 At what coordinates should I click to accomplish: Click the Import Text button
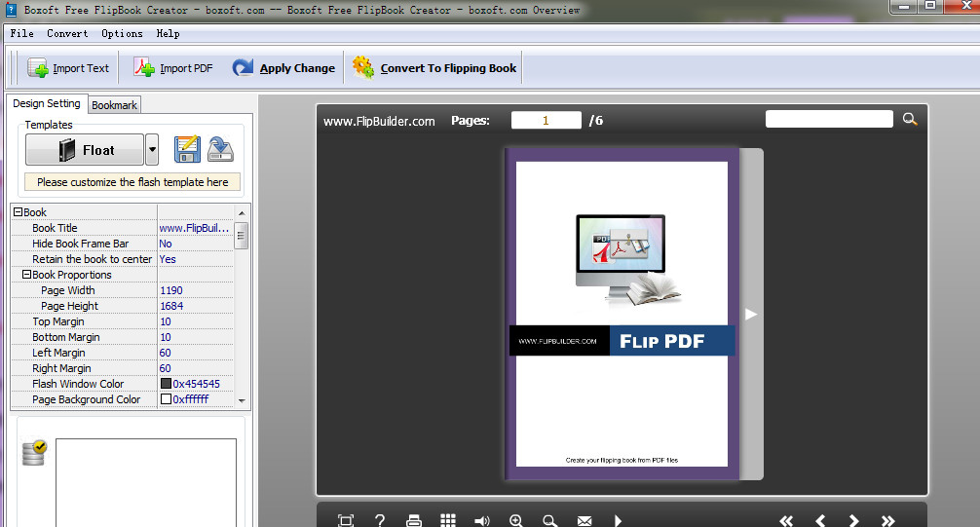click(x=68, y=68)
